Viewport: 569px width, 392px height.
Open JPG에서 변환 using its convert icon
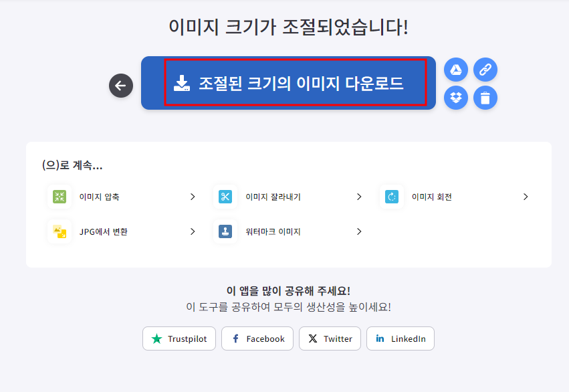60,231
